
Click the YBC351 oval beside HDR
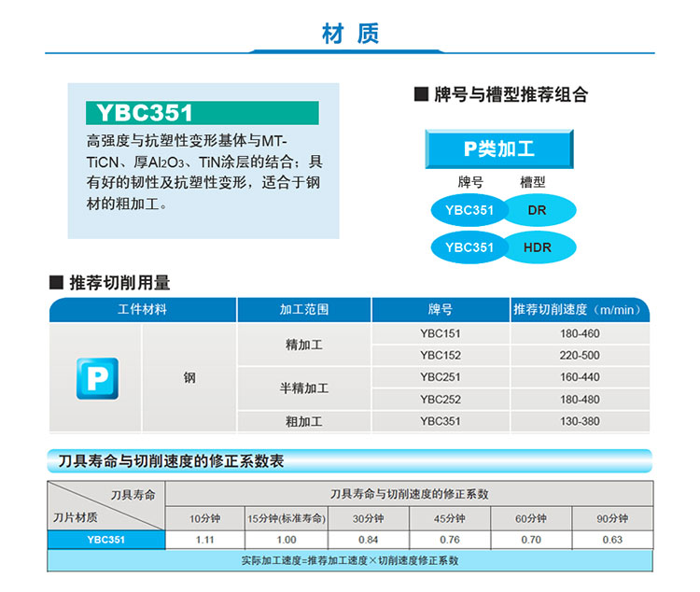pyautogui.click(x=469, y=247)
